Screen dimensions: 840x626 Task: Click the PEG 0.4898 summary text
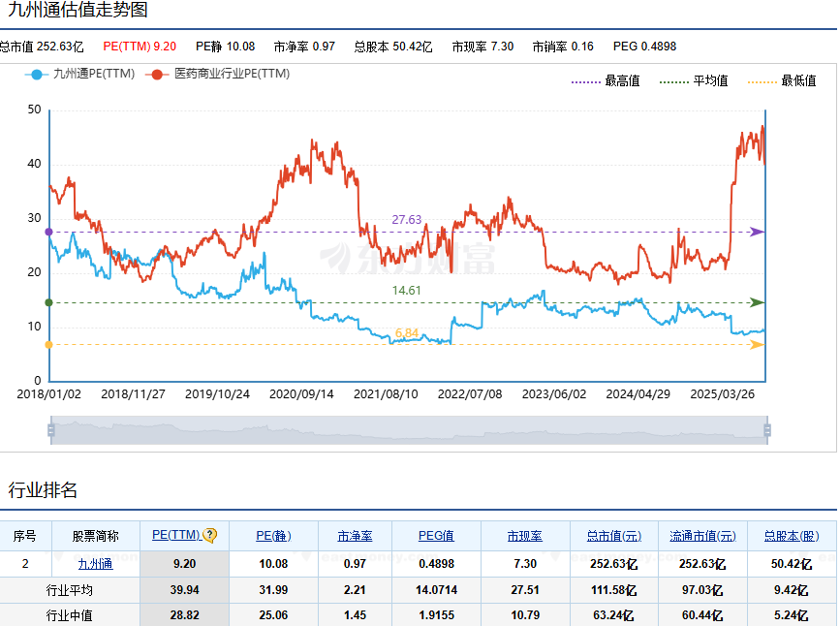click(644, 47)
